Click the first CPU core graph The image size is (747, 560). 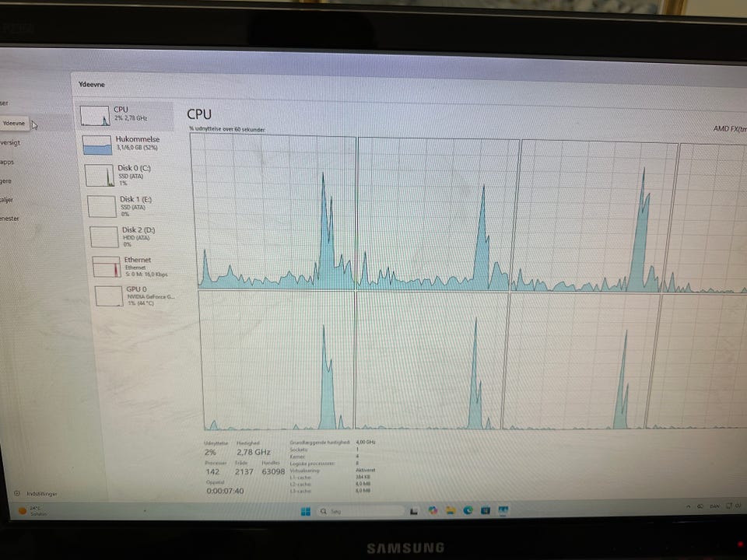click(x=274, y=212)
